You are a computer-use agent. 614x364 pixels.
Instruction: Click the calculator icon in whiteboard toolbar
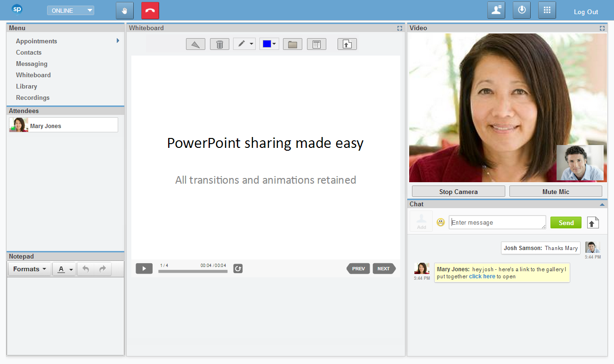tap(316, 44)
